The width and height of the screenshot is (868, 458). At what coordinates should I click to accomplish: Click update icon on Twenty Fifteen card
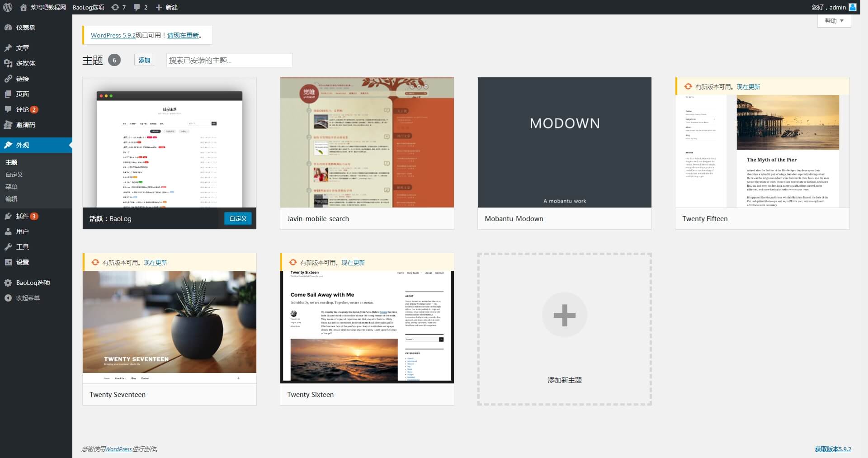coord(688,86)
